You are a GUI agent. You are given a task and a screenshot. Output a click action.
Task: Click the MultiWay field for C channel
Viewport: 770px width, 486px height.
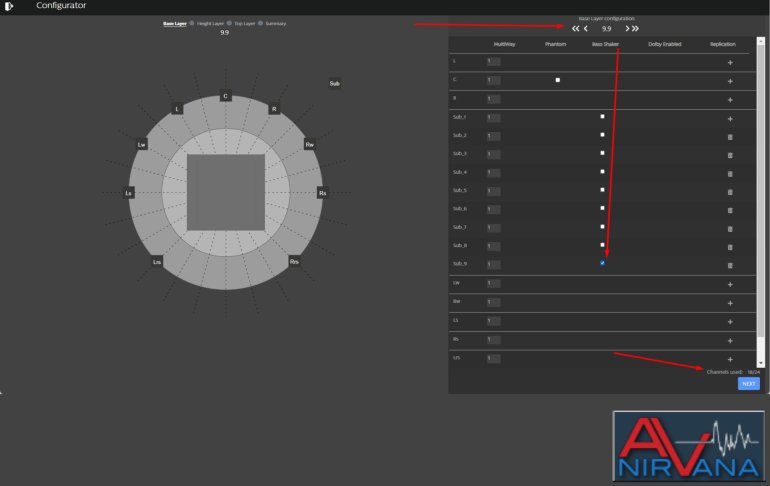tap(493, 80)
